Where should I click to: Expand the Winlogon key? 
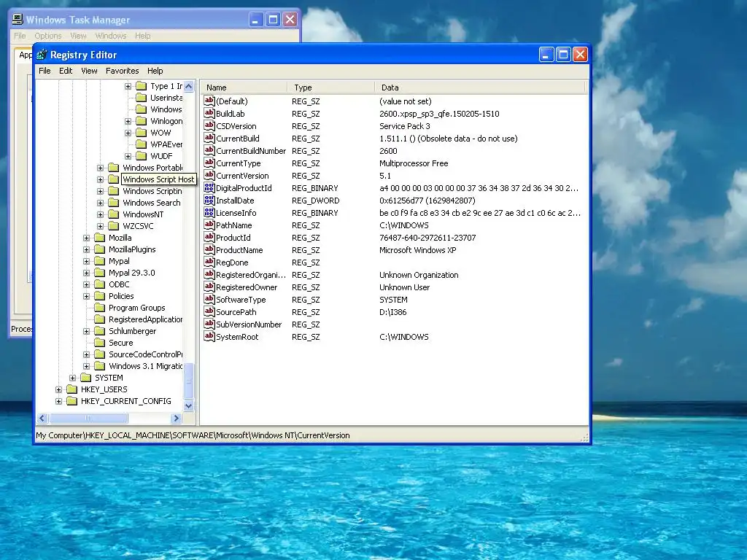(x=128, y=121)
